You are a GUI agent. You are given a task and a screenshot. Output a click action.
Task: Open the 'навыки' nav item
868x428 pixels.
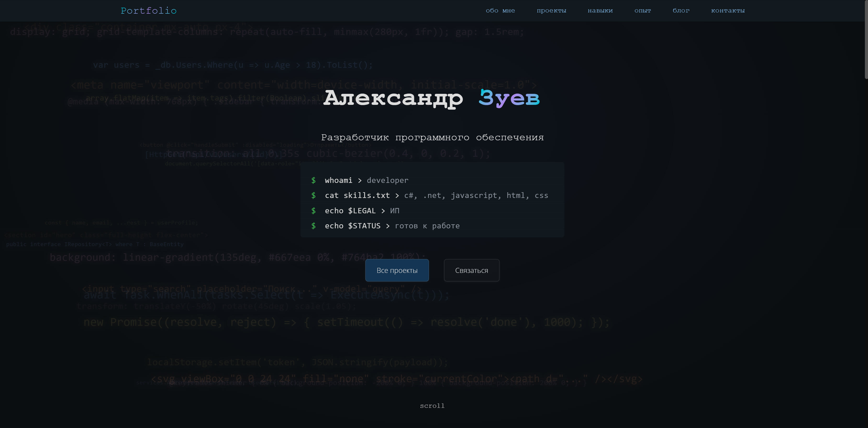tap(600, 11)
